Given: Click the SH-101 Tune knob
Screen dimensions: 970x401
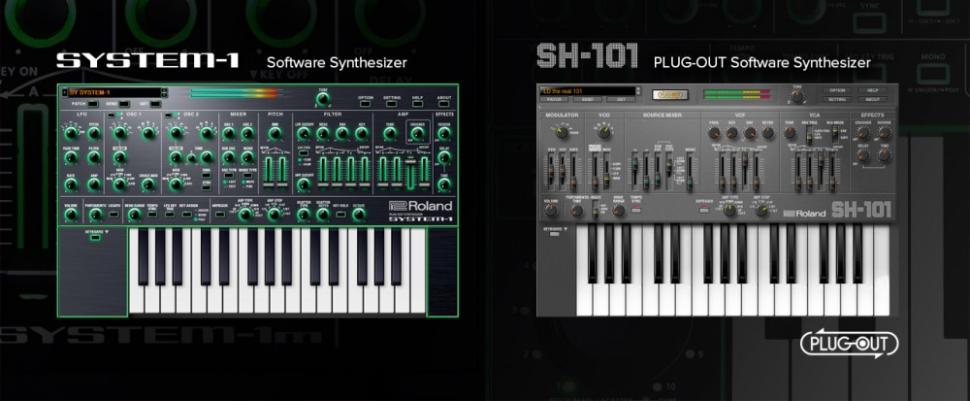Looking at the screenshot, I should (797, 96).
